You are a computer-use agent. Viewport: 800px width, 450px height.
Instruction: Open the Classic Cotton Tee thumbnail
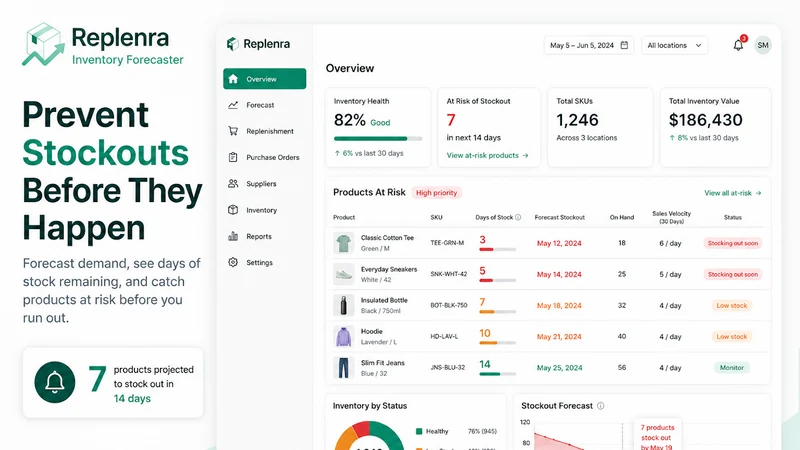344,243
